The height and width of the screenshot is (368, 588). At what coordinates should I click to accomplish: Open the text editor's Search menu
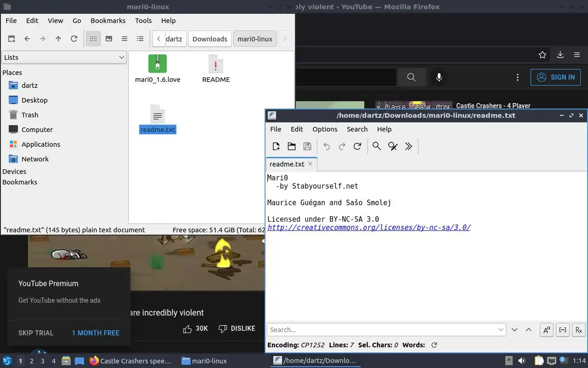[357, 129]
